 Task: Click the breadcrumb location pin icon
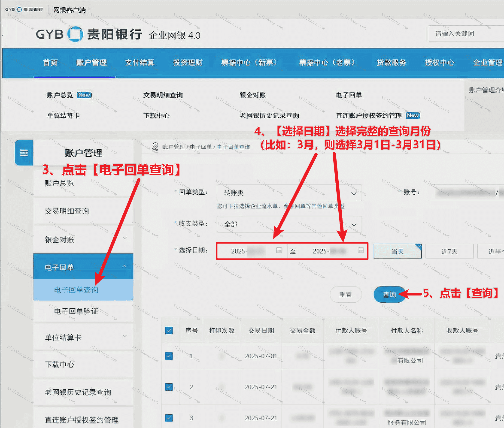[155, 146]
